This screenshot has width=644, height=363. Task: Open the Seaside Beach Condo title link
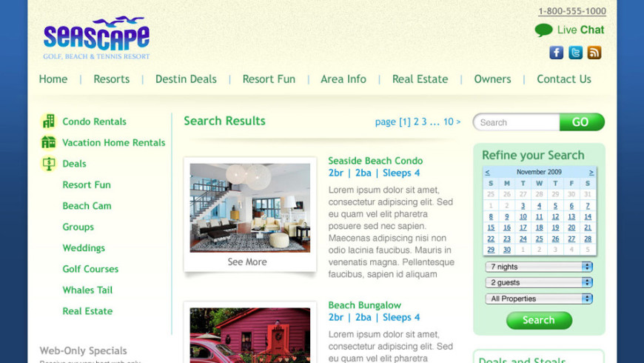coord(375,161)
